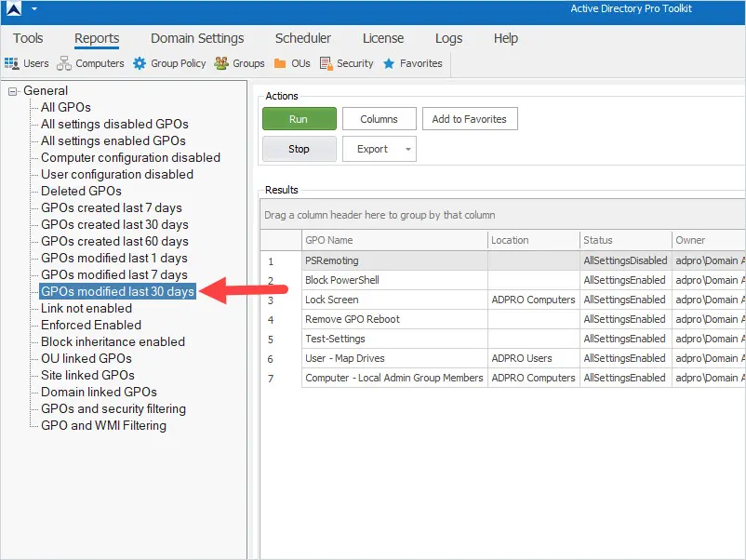This screenshot has height=560, width=746.
Task: Select the Test-Settings GPO row
Action: click(503, 339)
